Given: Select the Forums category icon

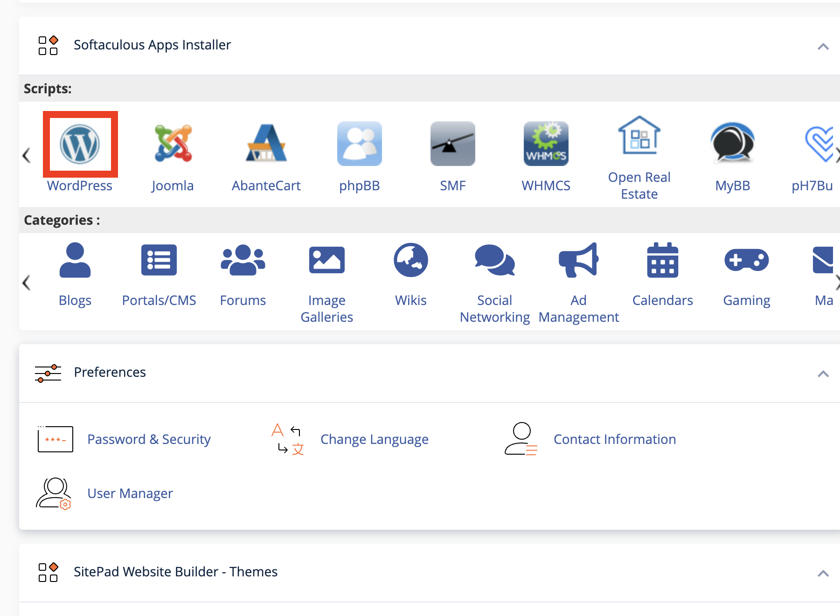Looking at the screenshot, I should coord(243,260).
